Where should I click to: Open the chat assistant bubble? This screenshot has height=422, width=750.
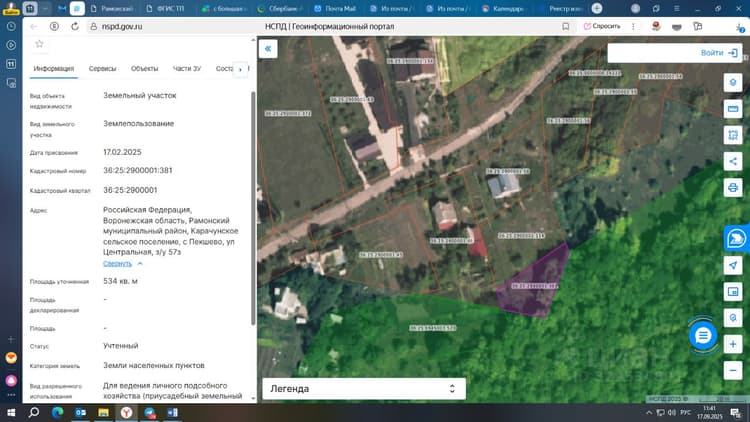703,335
